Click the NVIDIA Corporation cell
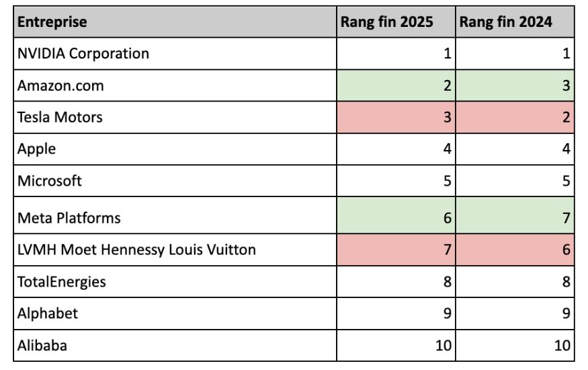588x370 pixels. tap(175, 53)
